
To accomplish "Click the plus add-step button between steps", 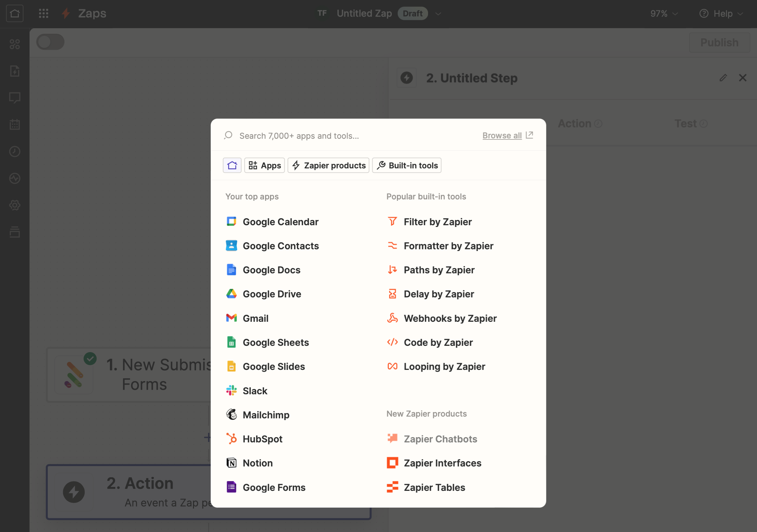I will pyautogui.click(x=207, y=437).
